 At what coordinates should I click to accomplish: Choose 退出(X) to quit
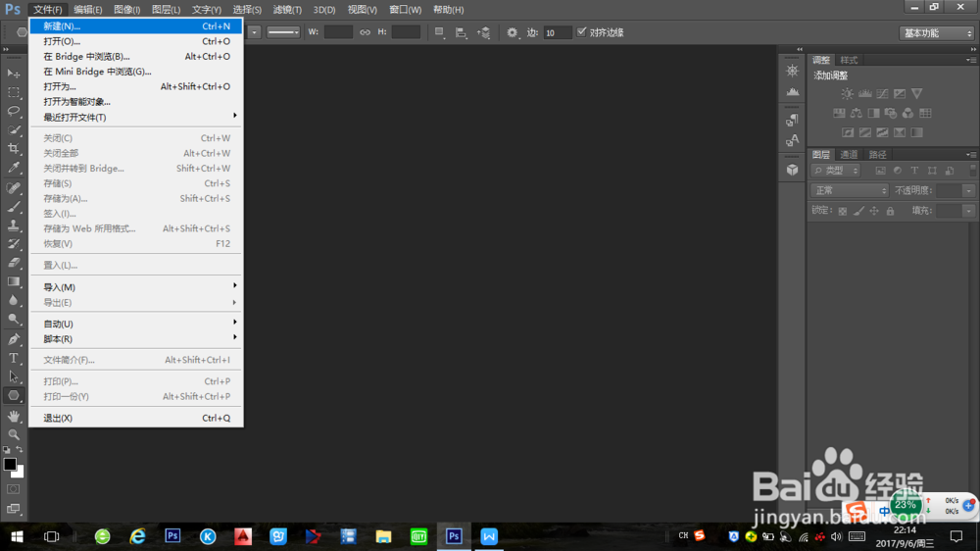[x=136, y=418]
